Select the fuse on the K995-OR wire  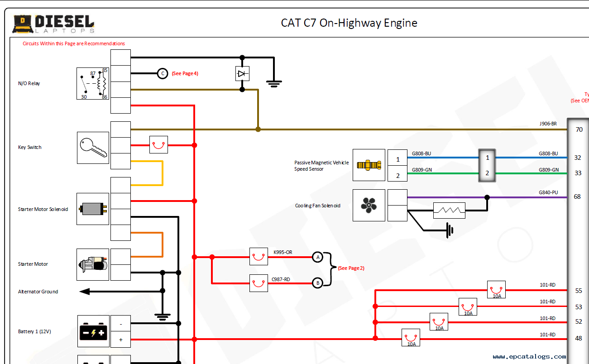[259, 256]
